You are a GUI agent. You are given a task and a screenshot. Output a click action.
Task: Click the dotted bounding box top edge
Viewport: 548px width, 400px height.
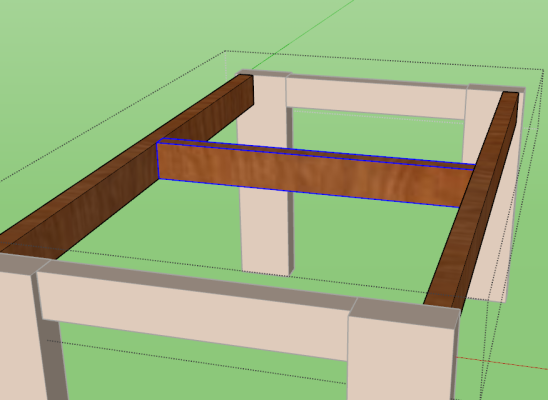[x=384, y=60]
